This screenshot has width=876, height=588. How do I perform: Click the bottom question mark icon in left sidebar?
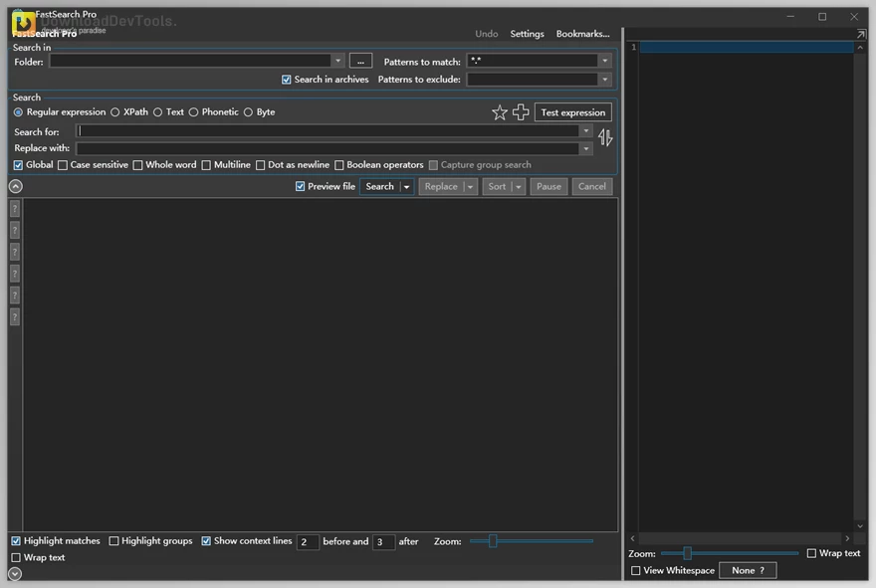tap(14, 316)
